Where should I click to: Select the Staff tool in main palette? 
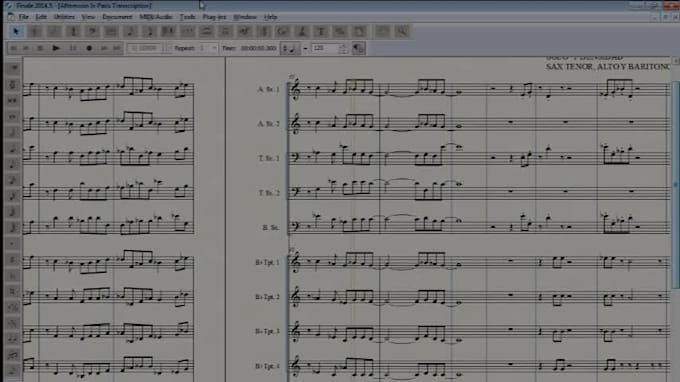[35, 32]
